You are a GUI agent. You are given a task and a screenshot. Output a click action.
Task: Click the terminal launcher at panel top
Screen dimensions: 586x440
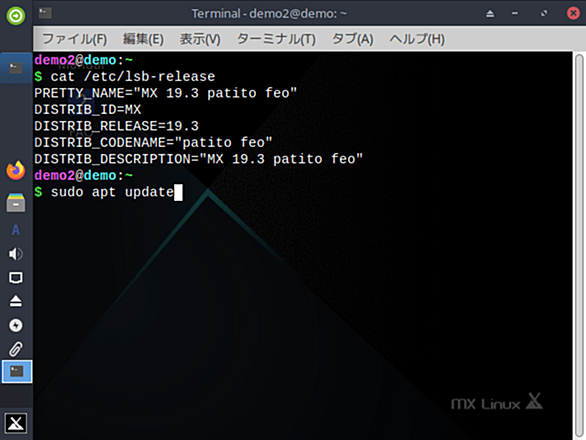point(16,68)
